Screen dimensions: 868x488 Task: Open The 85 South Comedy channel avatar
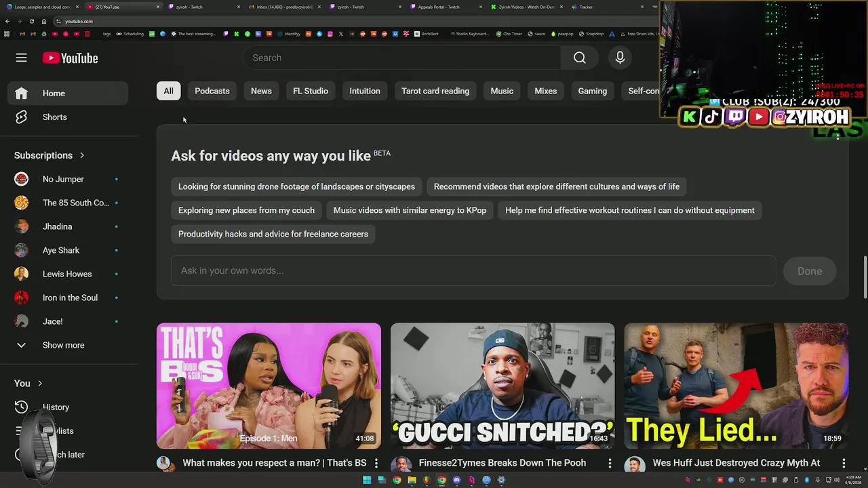pos(22,203)
